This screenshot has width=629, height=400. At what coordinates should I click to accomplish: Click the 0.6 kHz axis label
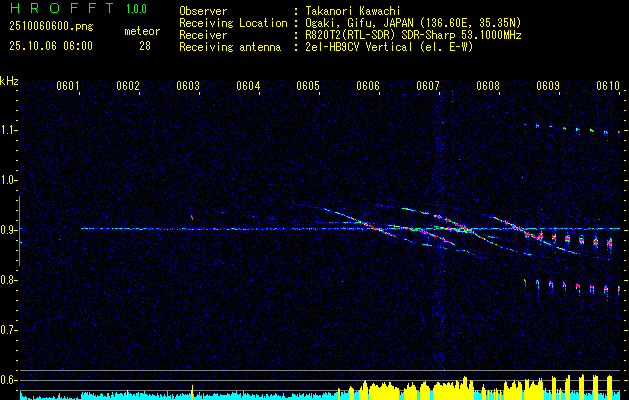[x=7, y=380]
